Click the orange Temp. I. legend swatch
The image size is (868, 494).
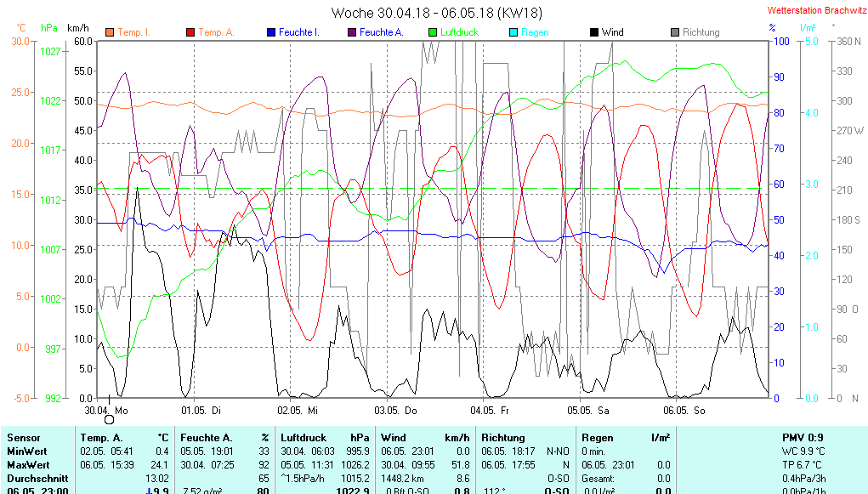click(110, 32)
